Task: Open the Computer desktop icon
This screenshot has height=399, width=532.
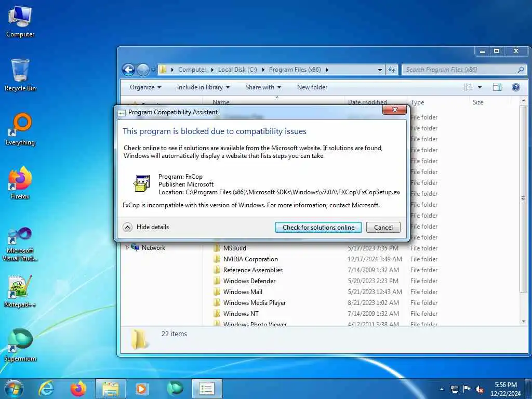Action: click(x=20, y=22)
